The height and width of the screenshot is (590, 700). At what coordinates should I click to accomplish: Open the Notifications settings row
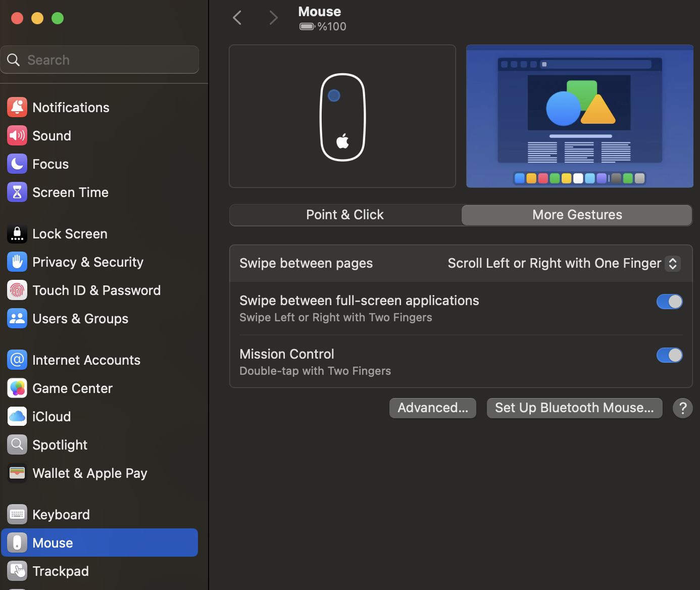[99, 107]
